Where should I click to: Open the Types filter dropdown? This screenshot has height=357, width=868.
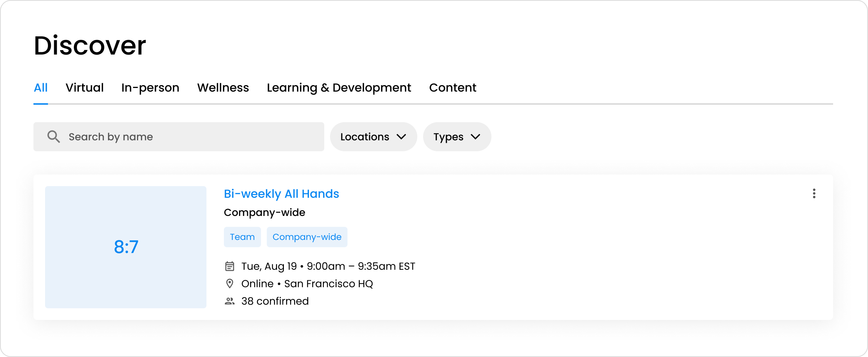tap(457, 137)
